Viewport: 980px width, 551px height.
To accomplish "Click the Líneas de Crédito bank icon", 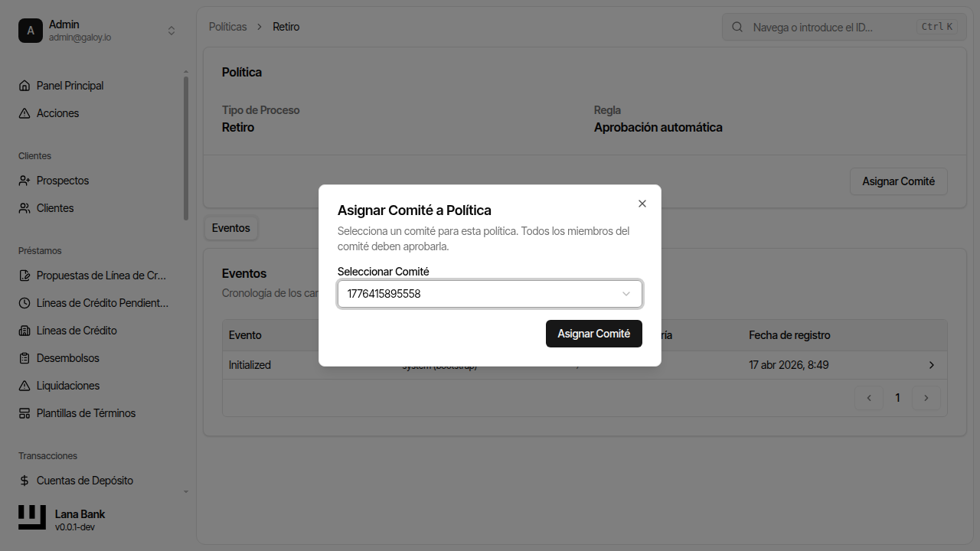I will 25,330.
